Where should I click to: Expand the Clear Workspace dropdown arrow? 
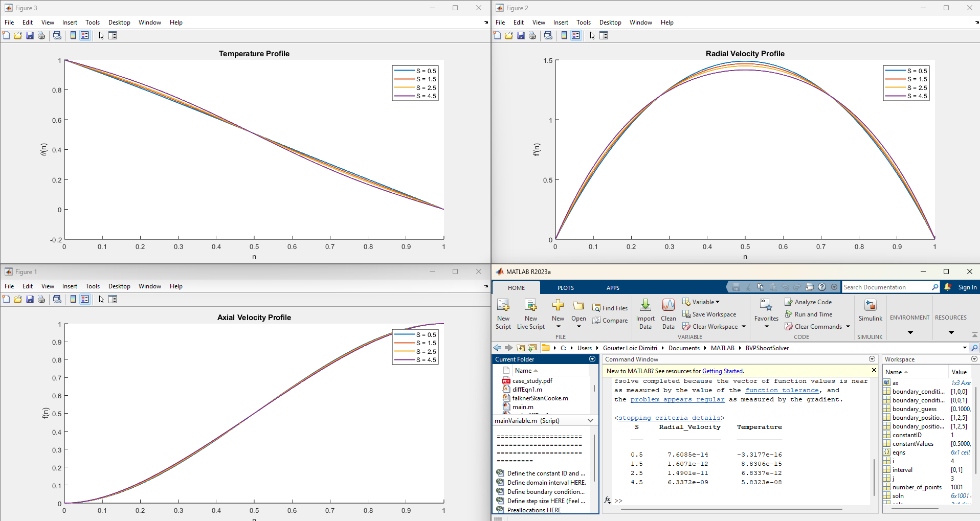tap(744, 327)
